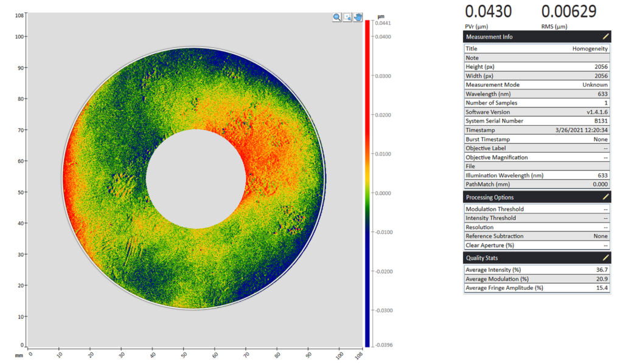Select the Average Modulation (%) row
623x364 pixels.
click(535, 278)
